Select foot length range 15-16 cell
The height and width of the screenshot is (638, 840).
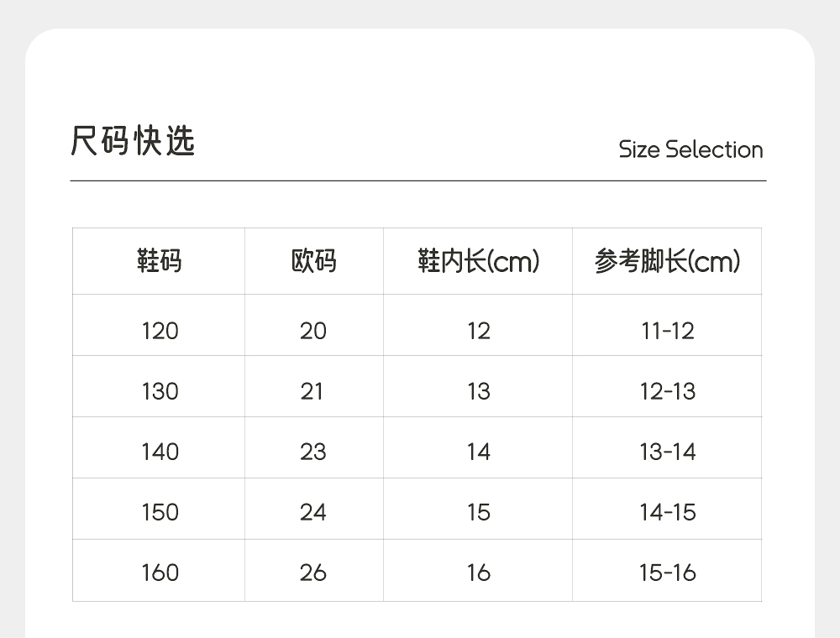(x=668, y=573)
